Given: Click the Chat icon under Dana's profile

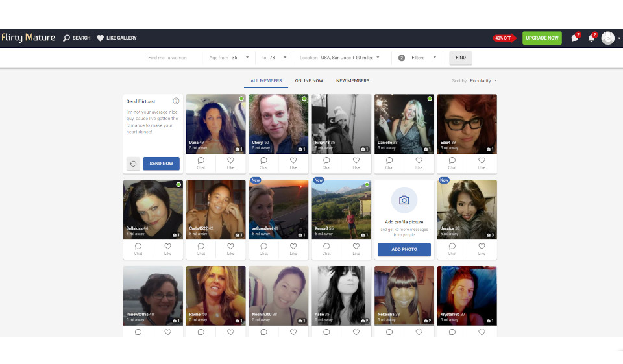Looking at the screenshot, I should click(x=201, y=162).
